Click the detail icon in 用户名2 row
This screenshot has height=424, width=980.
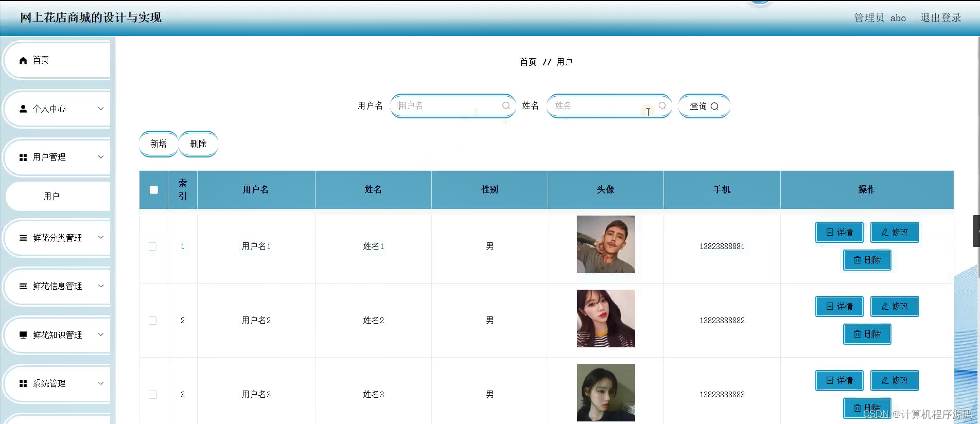pos(830,306)
